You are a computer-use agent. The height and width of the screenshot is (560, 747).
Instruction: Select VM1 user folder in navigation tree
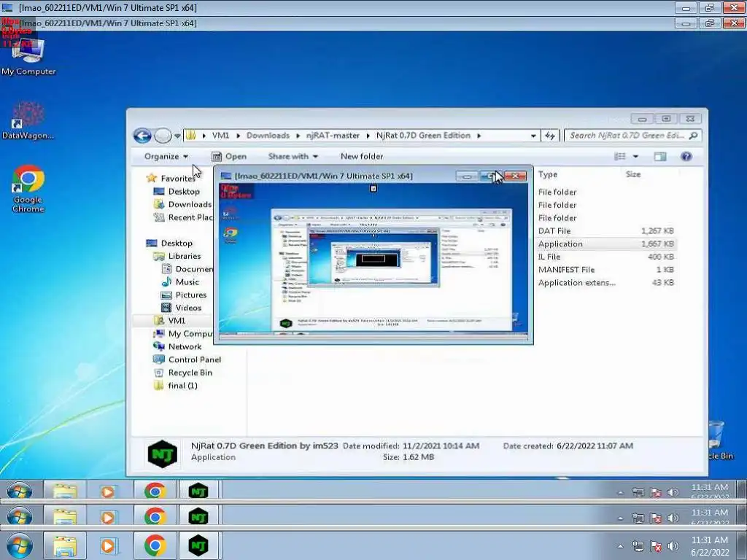click(169, 321)
